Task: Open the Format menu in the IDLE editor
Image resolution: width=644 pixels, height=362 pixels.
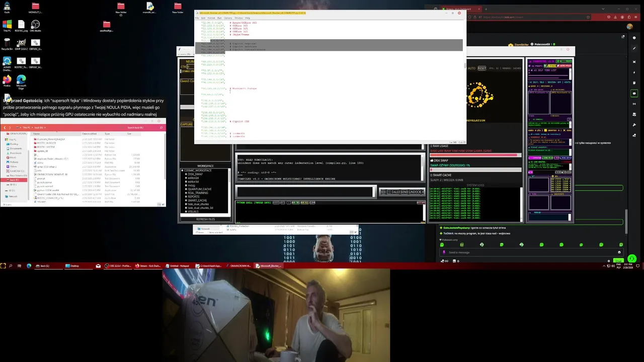Action: pos(211,18)
